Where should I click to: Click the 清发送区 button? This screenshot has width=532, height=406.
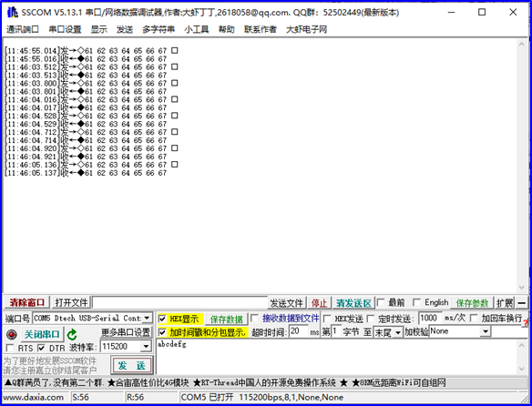tap(353, 303)
